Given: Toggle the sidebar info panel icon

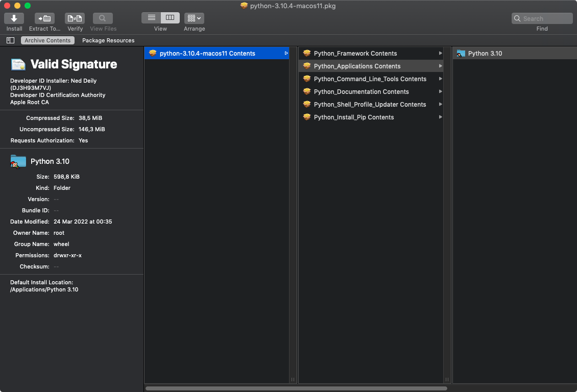Looking at the screenshot, I should click(x=10, y=40).
